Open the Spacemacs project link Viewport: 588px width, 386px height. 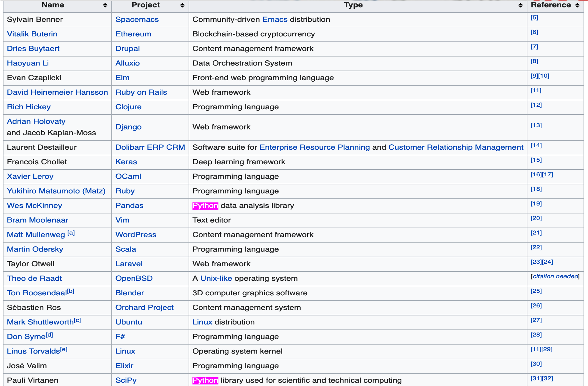(137, 19)
